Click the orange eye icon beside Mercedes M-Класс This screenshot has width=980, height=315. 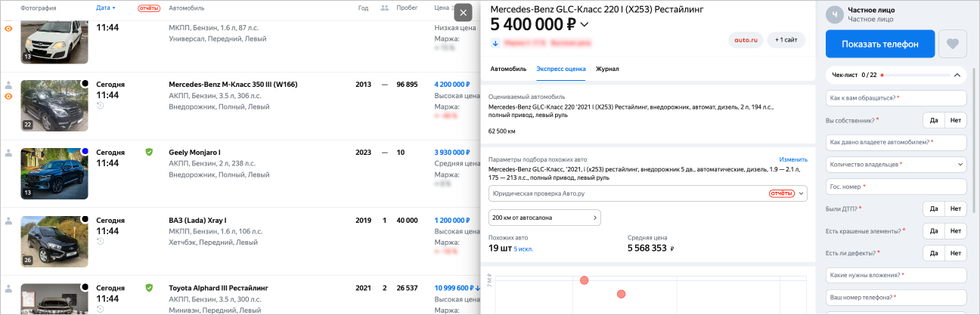tap(8, 96)
